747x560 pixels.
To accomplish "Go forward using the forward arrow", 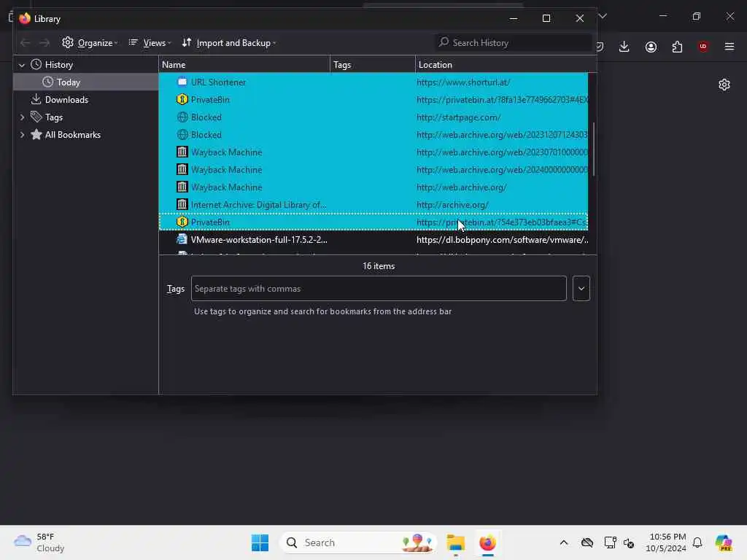I will pyautogui.click(x=44, y=43).
